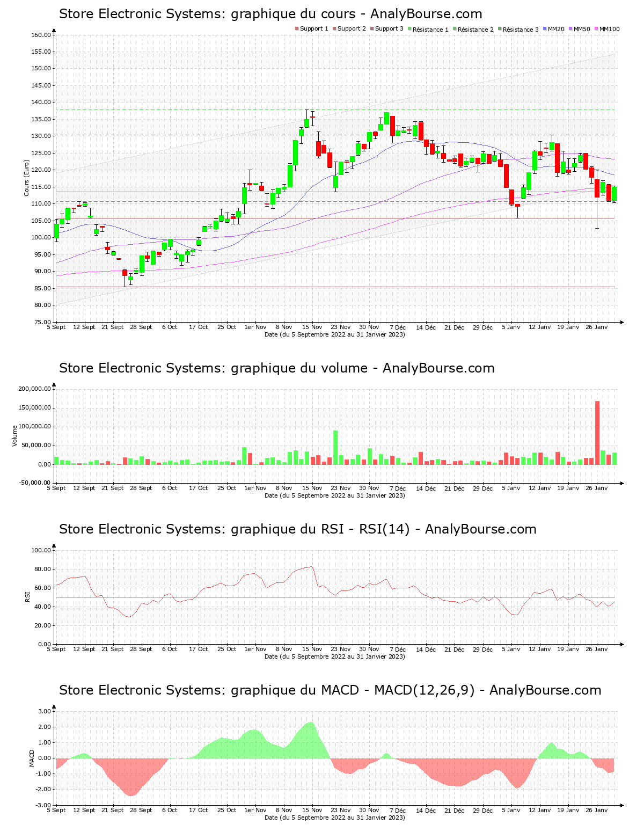Click the '1er Nov' date on the RSI chart axis
The width and height of the screenshot is (644, 832).
pos(255,649)
